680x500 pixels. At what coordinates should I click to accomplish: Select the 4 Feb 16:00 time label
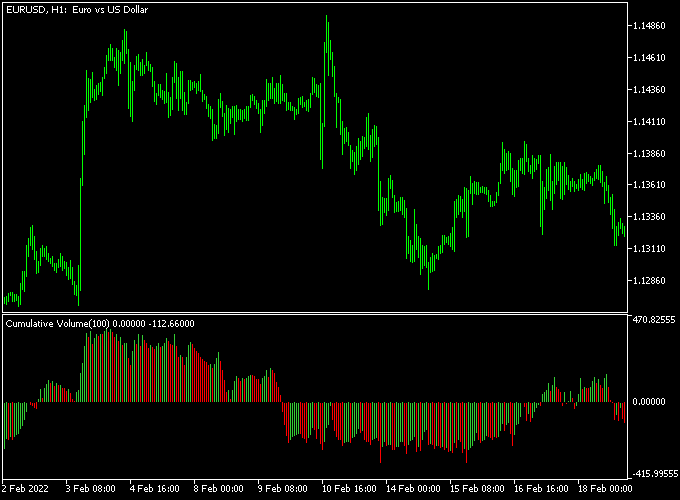153,489
